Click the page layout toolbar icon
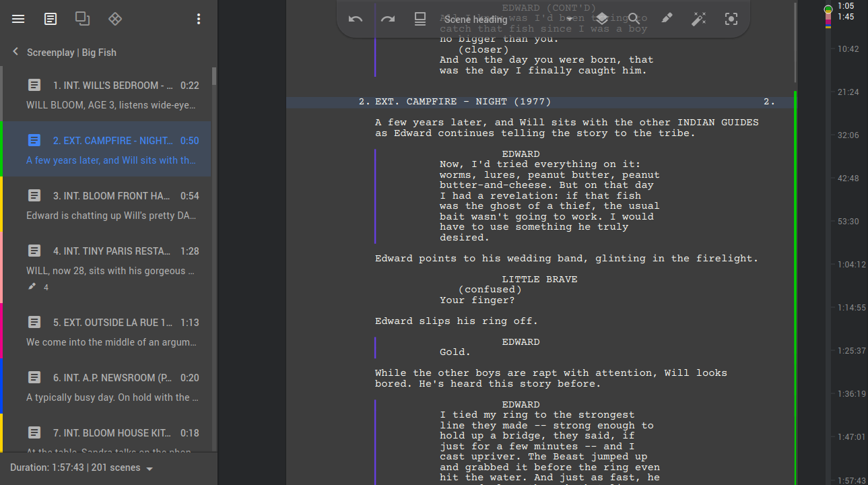Screen dimensions: 868x485 tap(420, 19)
